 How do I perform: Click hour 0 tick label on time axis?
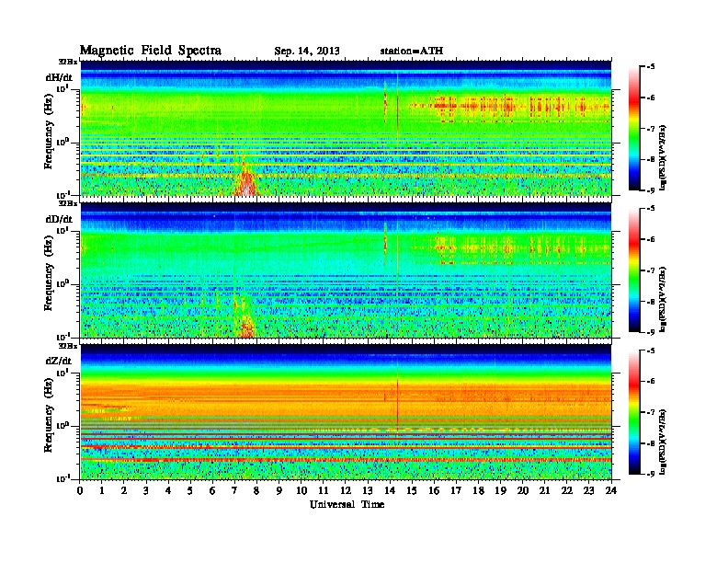pyautogui.click(x=80, y=491)
